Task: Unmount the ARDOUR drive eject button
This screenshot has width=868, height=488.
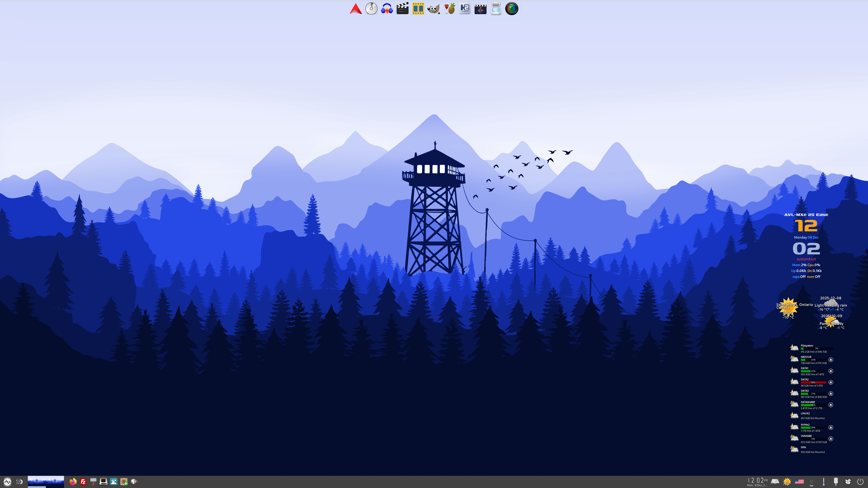Action: point(831,360)
